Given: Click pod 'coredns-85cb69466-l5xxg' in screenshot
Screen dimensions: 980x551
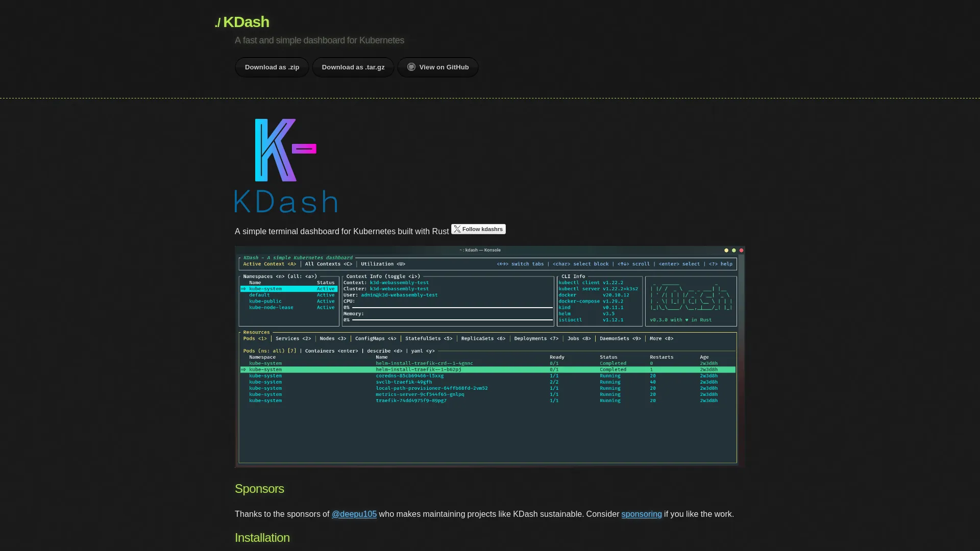Looking at the screenshot, I should (410, 376).
